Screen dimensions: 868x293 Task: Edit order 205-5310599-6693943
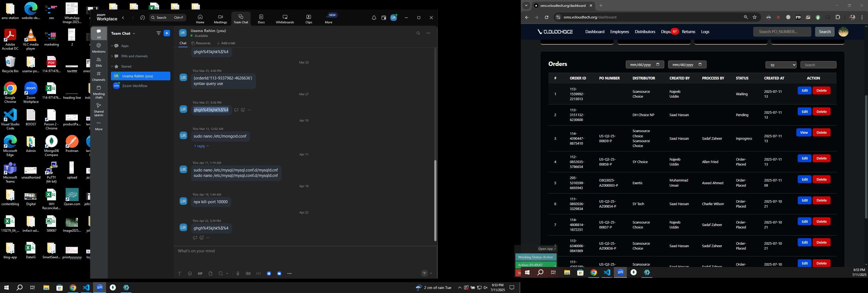pos(804,179)
